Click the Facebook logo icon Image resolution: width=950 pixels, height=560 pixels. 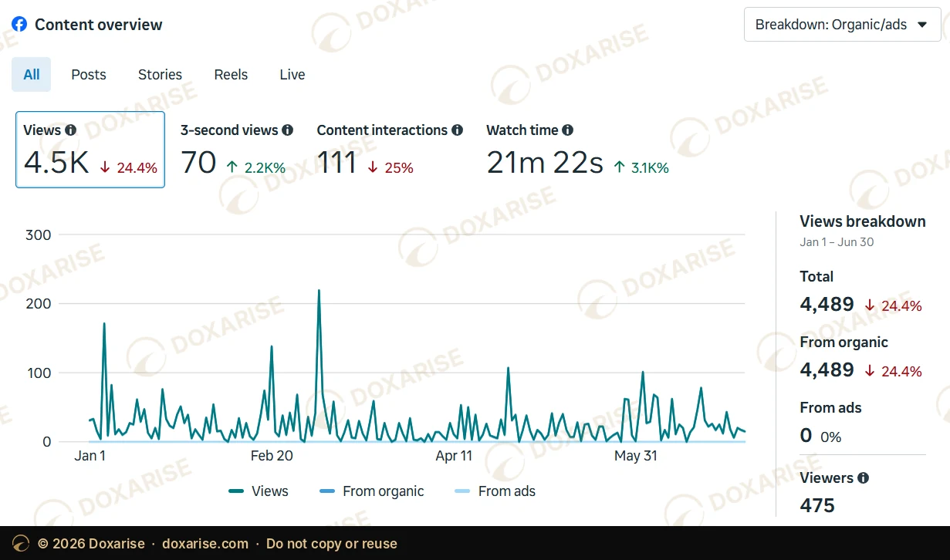click(x=19, y=24)
